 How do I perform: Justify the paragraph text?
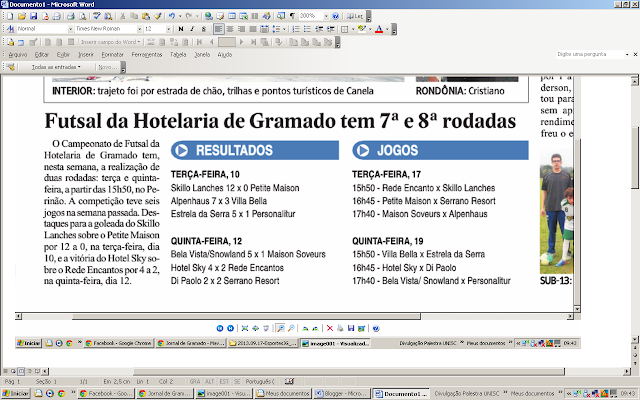253,29
